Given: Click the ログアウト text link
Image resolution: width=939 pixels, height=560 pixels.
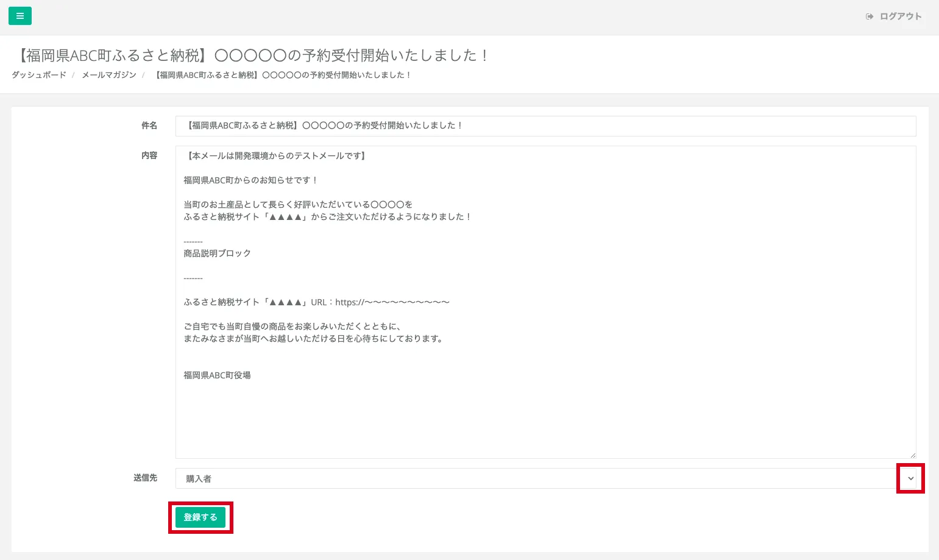Looking at the screenshot, I should 900,16.
